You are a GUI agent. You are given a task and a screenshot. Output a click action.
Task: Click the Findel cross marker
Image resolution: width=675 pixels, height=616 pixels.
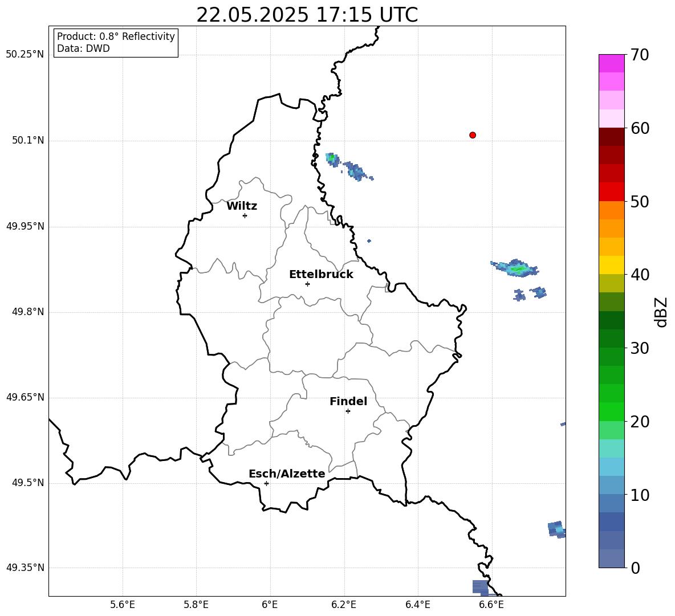pos(348,411)
